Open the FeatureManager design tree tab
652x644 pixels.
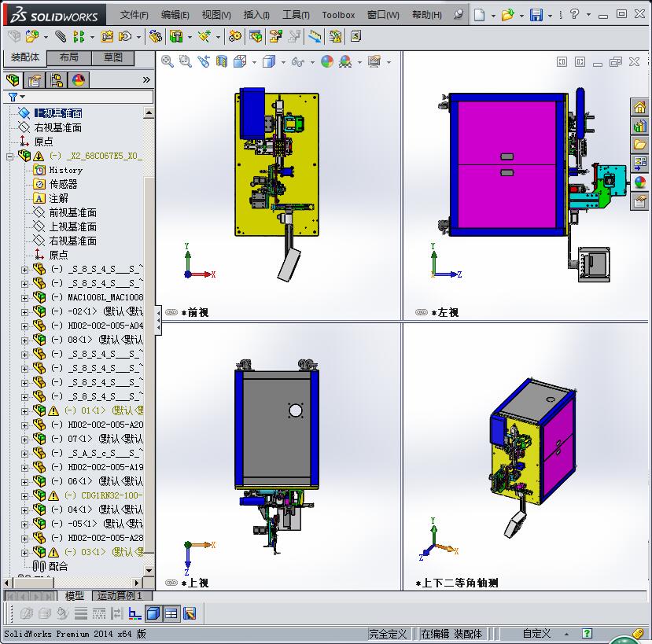tap(13, 80)
